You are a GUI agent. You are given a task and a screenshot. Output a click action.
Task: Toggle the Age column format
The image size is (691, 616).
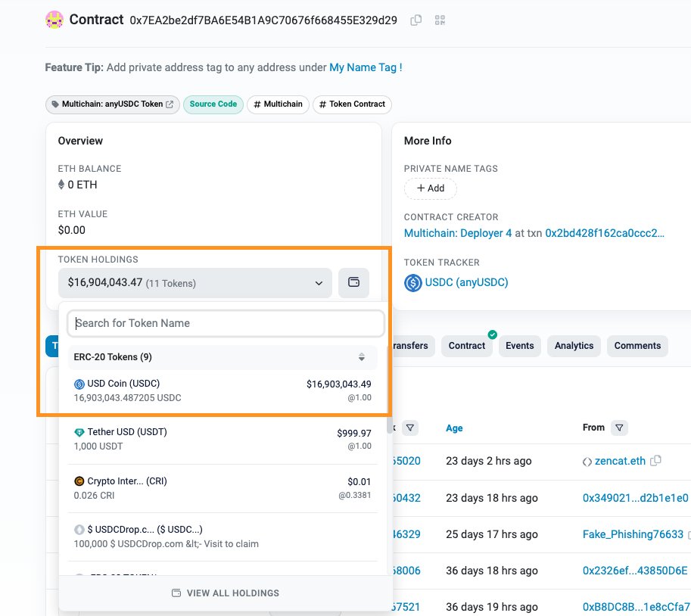pos(454,428)
